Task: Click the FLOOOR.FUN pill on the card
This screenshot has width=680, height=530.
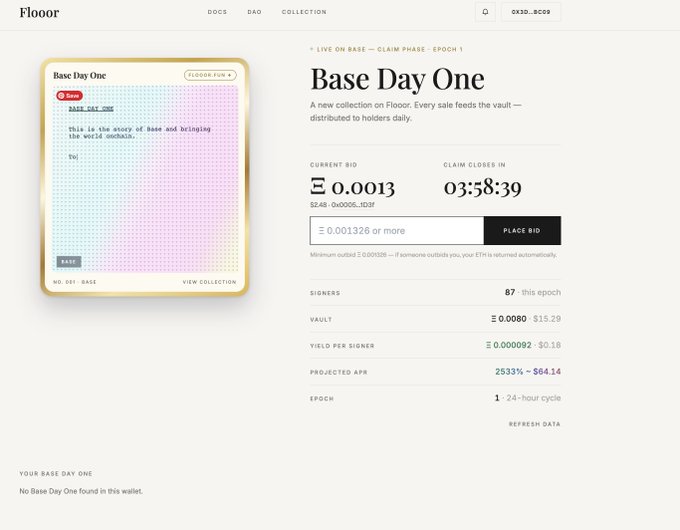Action: 210,75
